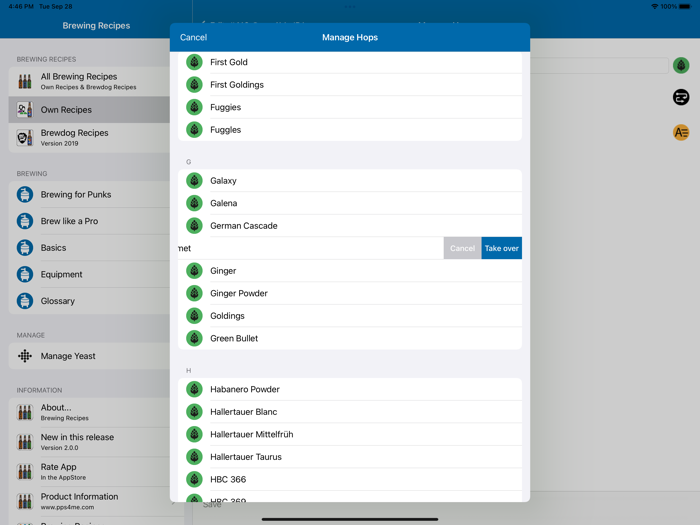Screen dimensions: 700x525
Task: Select the Goldings hop icon
Action: point(194,316)
